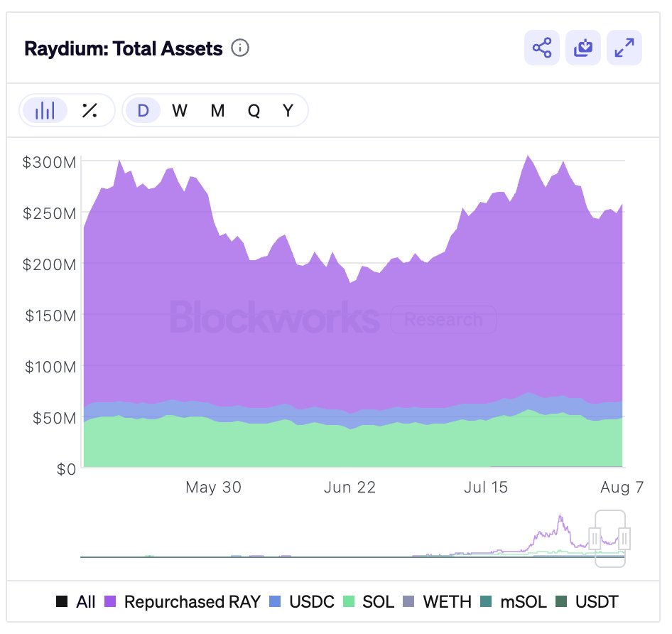
Task: Toggle Repurchased RAY series visibility
Action: 183,602
